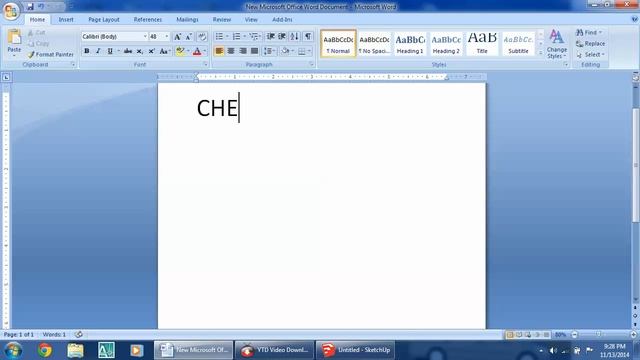Apply Title style
Image resolution: width=640 pixels, height=360 pixels.
482,43
